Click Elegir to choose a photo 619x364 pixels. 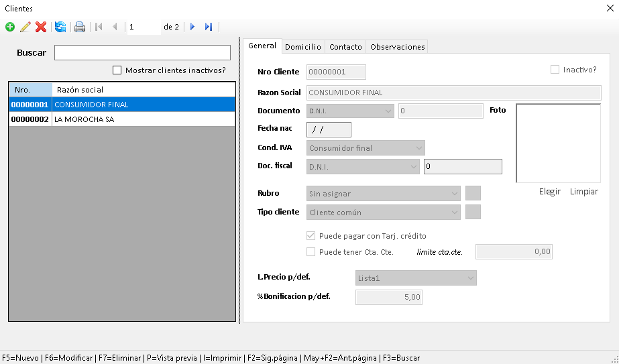click(x=549, y=192)
